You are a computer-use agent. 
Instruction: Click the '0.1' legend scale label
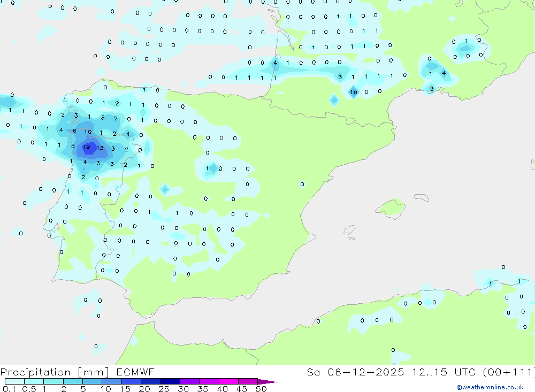9,389
